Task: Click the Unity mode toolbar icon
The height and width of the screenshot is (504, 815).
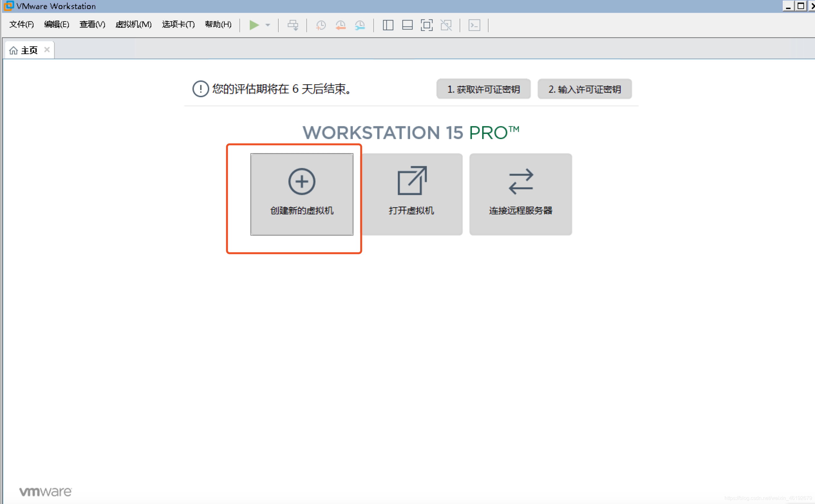Action: click(x=446, y=25)
